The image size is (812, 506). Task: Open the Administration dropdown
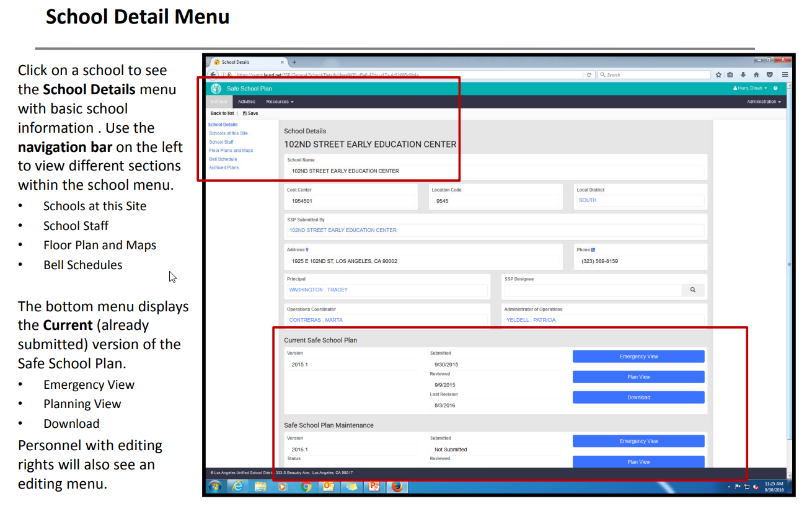click(x=763, y=102)
